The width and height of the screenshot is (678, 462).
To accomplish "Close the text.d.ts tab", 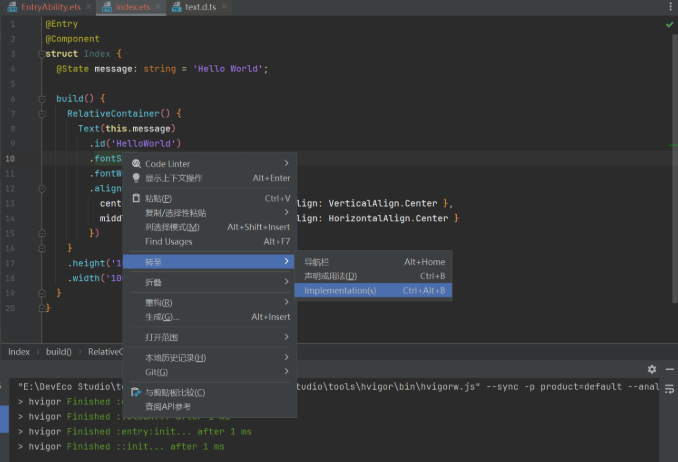I will pyautogui.click(x=224, y=7).
